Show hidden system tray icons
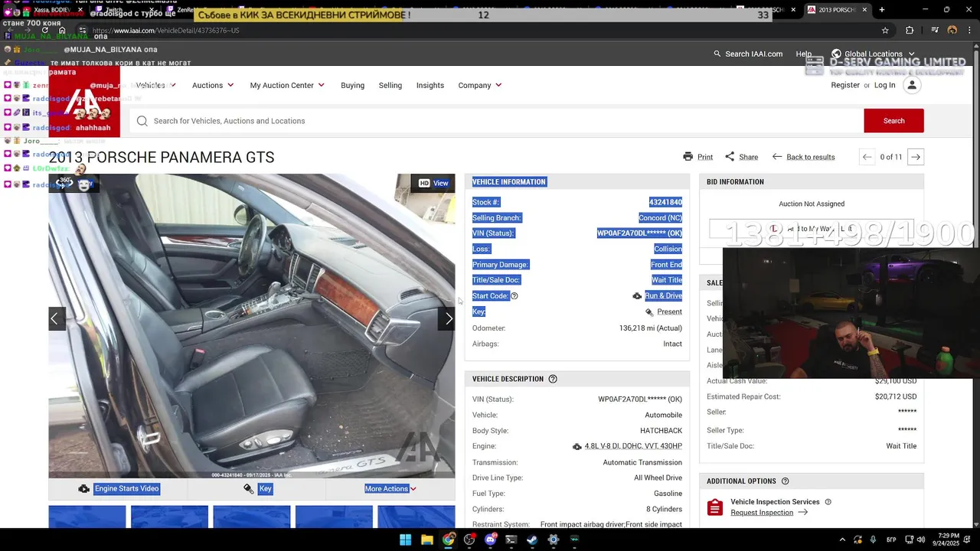Image resolution: width=980 pixels, height=551 pixels. pyautogui.click(x=842, y=540)
